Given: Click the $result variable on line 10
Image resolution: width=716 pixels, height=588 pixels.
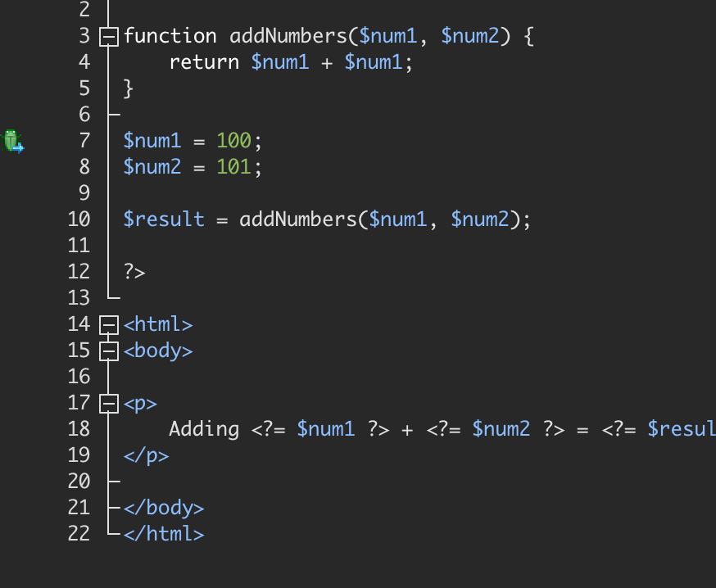Looking at the screenshot, I should [164, 219].
